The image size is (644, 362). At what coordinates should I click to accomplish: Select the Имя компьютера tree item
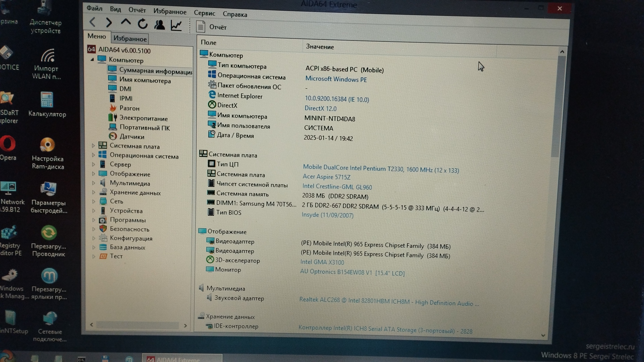[140, 80]
